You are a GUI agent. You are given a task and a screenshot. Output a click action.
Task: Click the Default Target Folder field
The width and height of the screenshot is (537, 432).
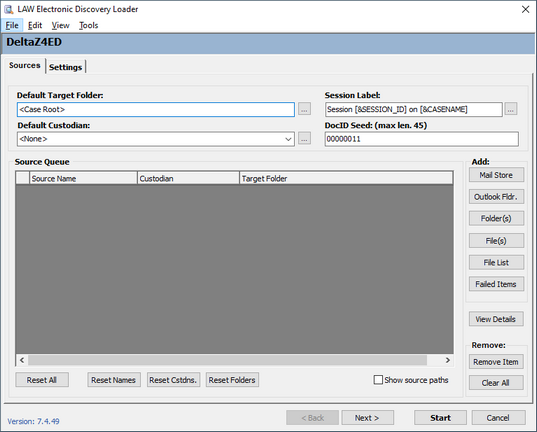click(x=156, y=109)
